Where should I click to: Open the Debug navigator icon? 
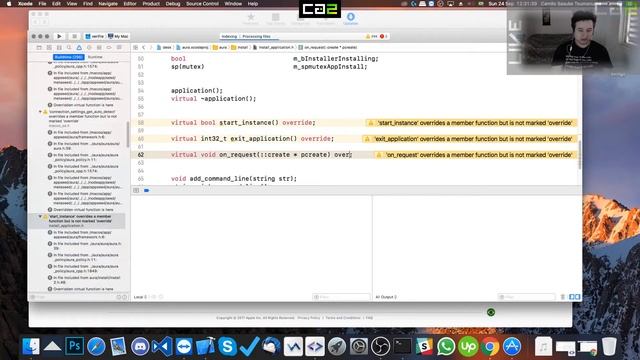click(x=99, y=48)
